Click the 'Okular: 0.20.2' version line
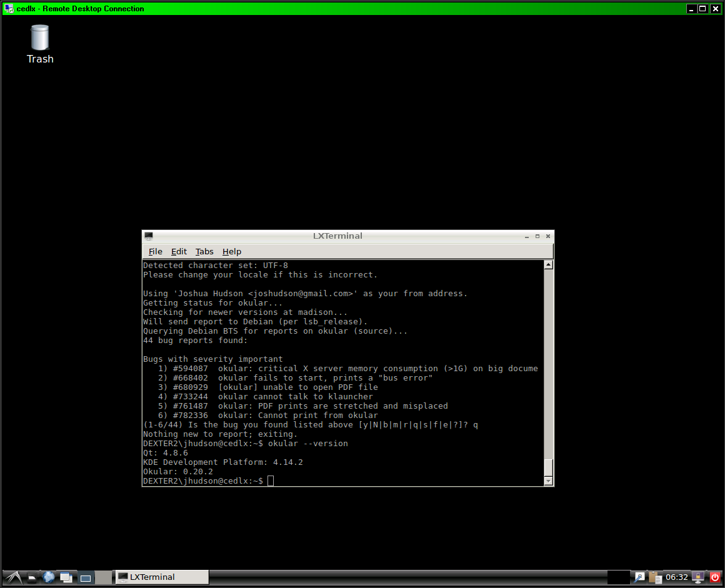Screen dimensions: 725x588 pos(178,472)
